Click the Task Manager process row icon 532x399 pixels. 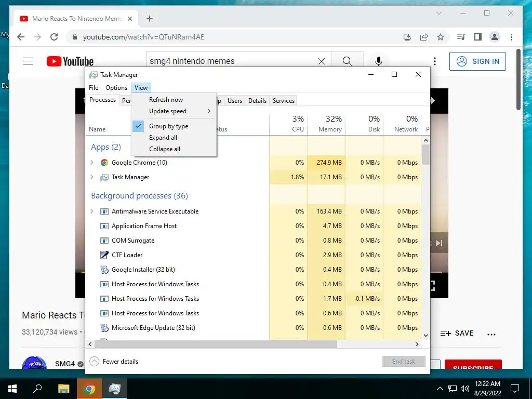coord(104,177)
